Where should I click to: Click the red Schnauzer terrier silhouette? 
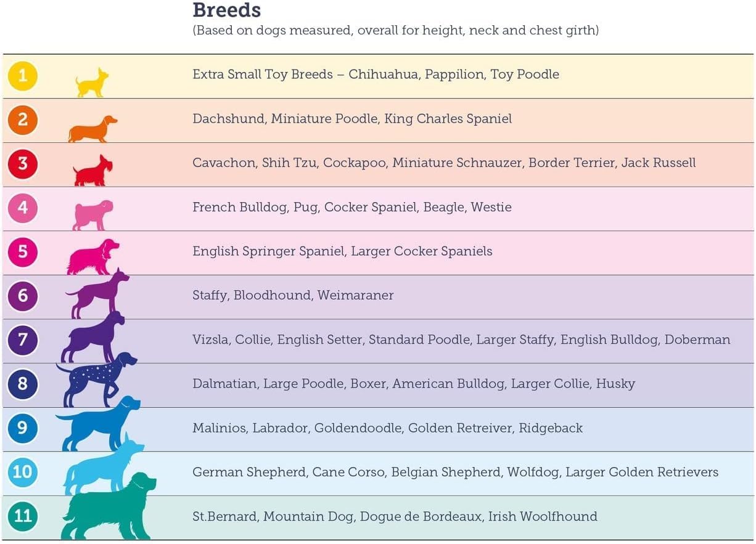point(93,171)
